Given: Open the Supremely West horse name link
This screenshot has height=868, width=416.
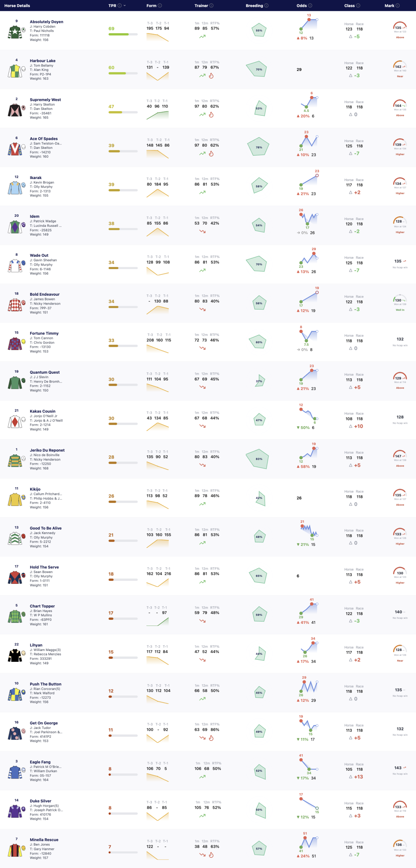Looking at the screenshot, I should coord(45,100).
